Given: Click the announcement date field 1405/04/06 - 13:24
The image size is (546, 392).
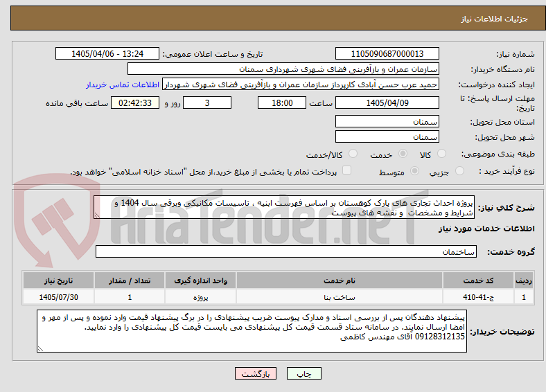Looking at the screenshot, I should tap(107, 53).
